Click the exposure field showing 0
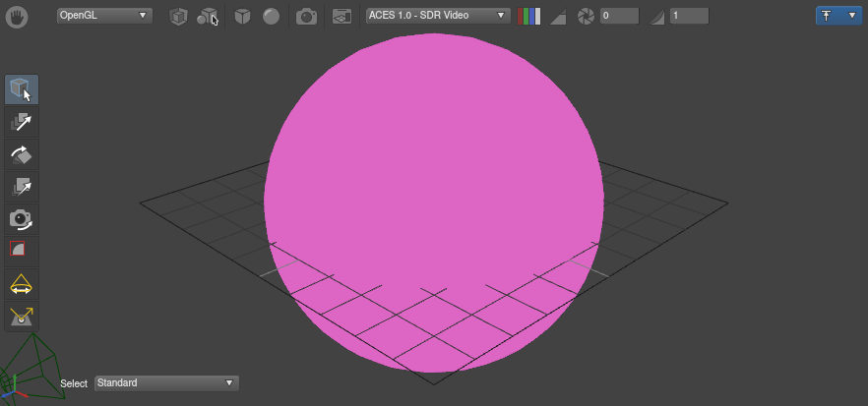The width and height of the screenshot is (868, 406). click(x=619, y=16)
